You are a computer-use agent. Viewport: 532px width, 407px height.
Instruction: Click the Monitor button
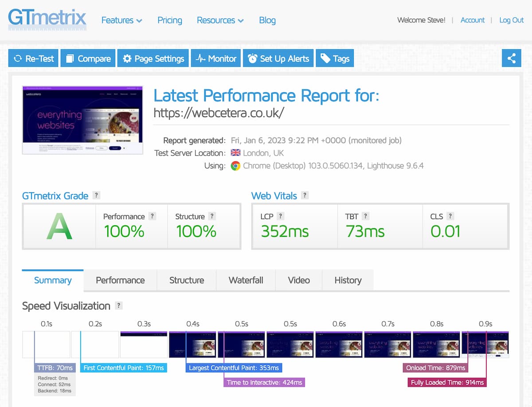coord(216,58)
